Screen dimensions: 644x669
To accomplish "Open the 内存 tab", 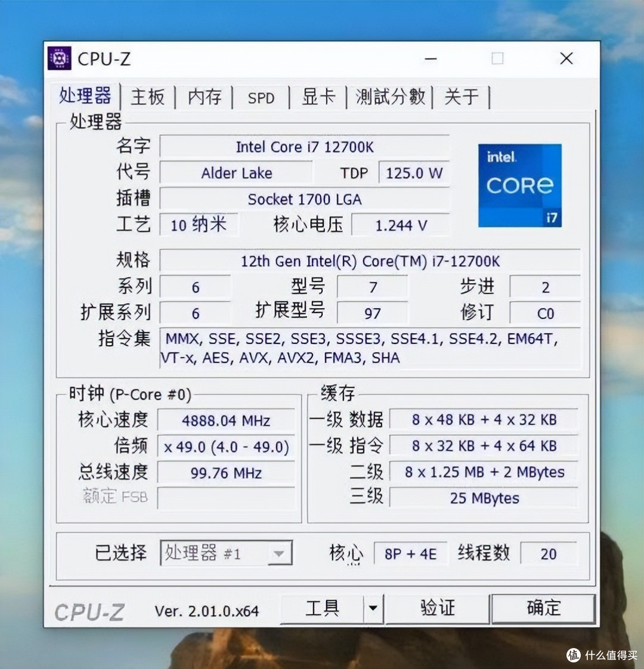I will click(205, 97).
